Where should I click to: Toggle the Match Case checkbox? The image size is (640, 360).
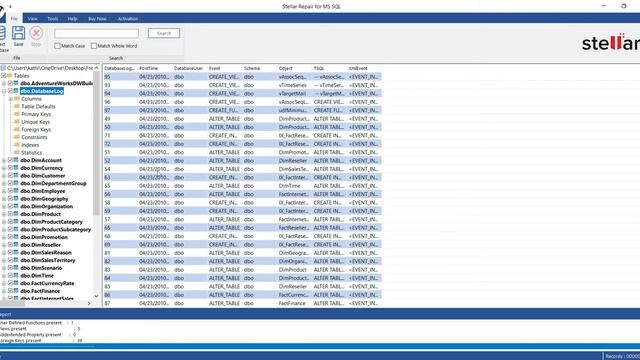(58, 46)
